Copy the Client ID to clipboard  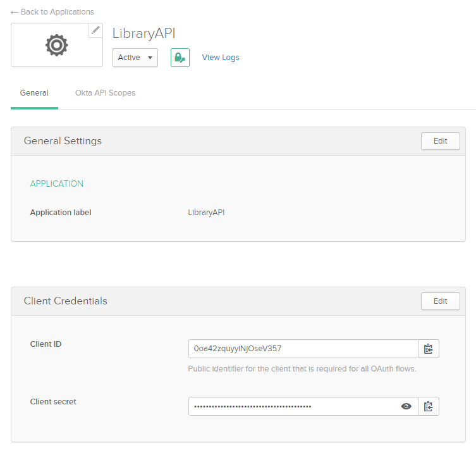click(429, 349)
